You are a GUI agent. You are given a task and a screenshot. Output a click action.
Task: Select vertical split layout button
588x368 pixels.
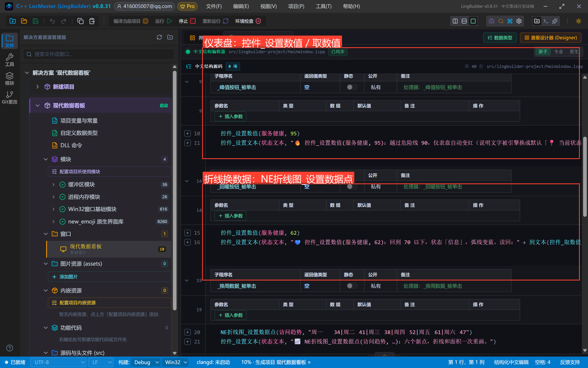coord(455,21)
